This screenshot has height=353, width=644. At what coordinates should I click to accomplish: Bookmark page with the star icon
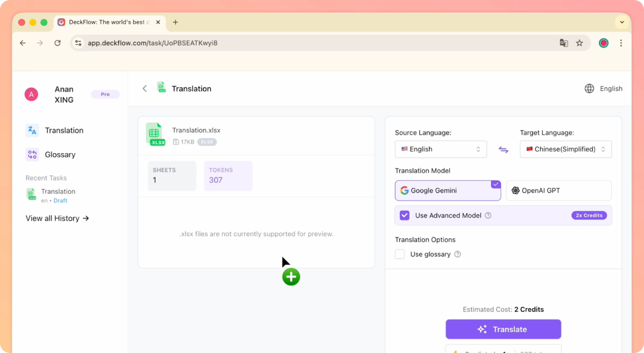[579, 43]
